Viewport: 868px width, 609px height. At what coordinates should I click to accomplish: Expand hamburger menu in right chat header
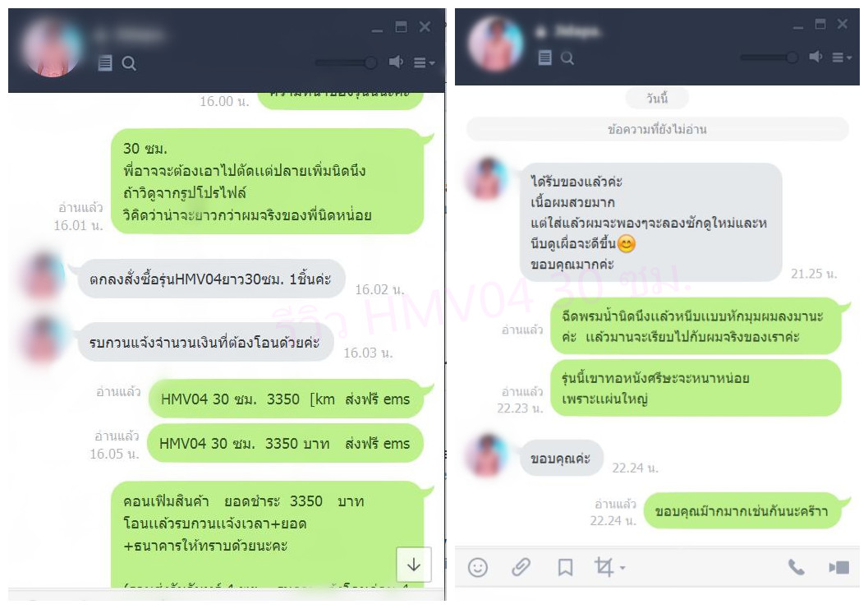click(x=842, y=57)
